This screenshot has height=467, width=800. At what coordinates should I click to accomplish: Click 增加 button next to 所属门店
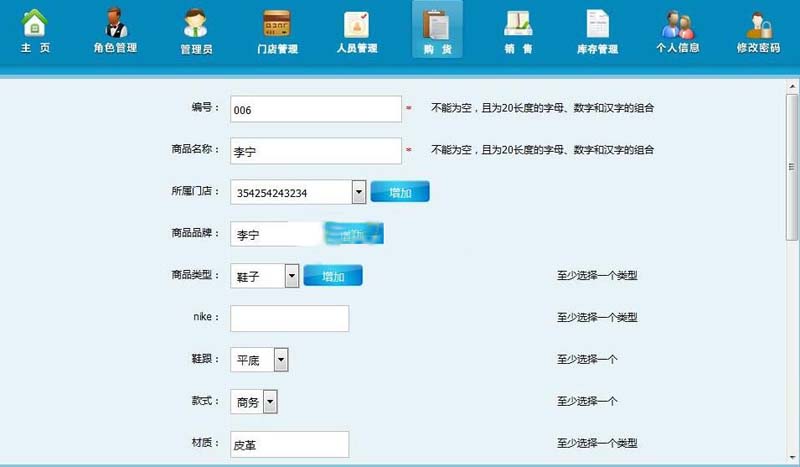click(x=399, y=192)
